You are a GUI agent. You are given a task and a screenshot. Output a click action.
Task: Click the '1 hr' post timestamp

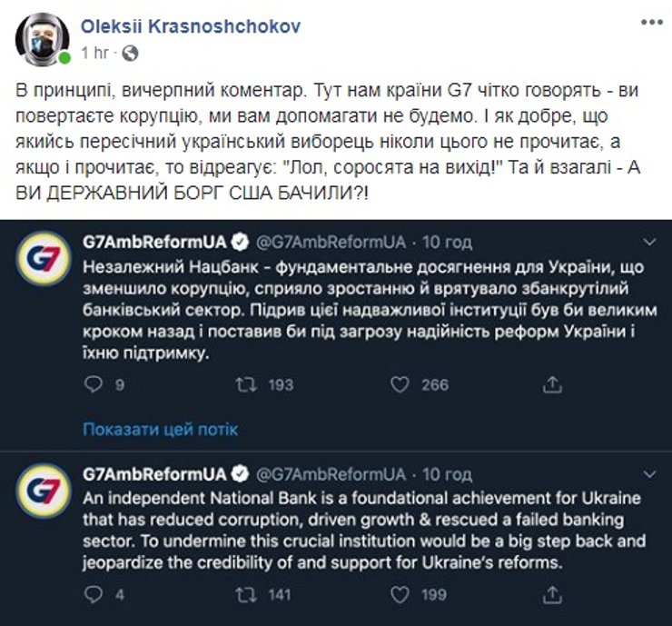[94, 54]
